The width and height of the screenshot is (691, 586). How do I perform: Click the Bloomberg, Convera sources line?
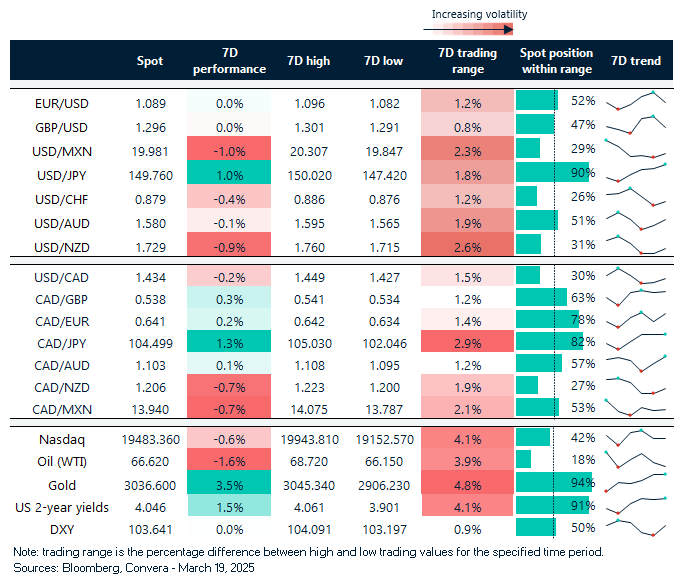pyautogui.click(x=133, y=568)
